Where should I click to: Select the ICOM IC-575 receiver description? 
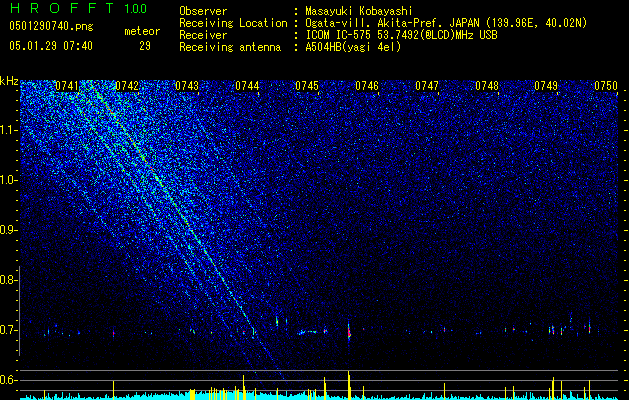(x=401, y=35)
